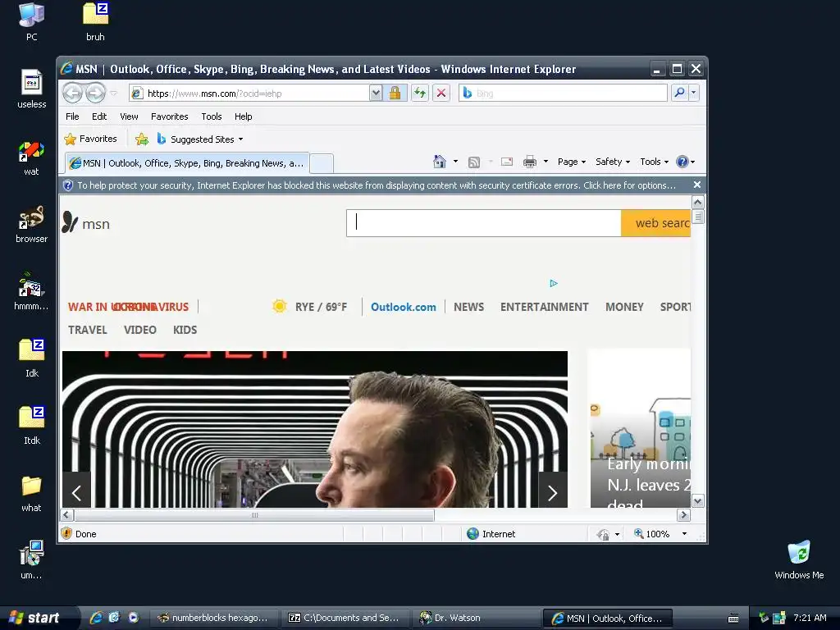Open the File menu
Viewport: 840px width, 630px height.
pyautogui.click(x=72, y=116)
